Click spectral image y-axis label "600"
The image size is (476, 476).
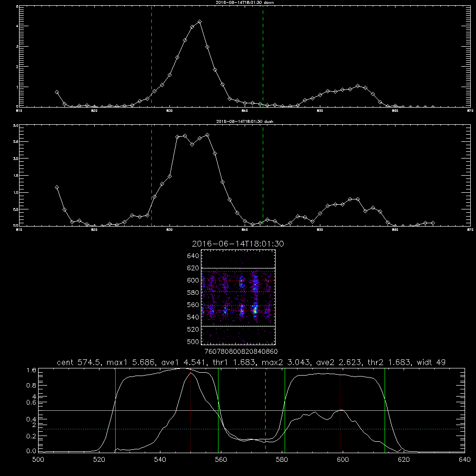[x=193, y=280]
